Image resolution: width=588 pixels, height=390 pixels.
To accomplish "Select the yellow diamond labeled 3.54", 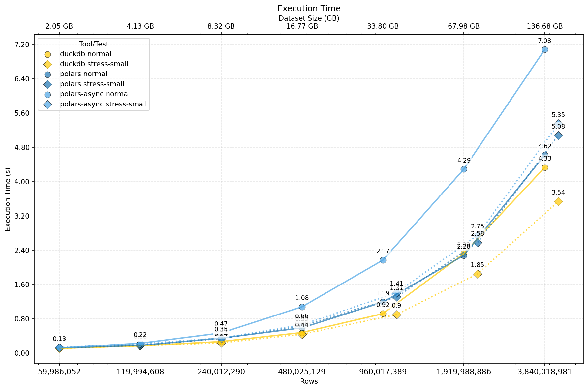I will pyautogui.click(x=558, y=201).
